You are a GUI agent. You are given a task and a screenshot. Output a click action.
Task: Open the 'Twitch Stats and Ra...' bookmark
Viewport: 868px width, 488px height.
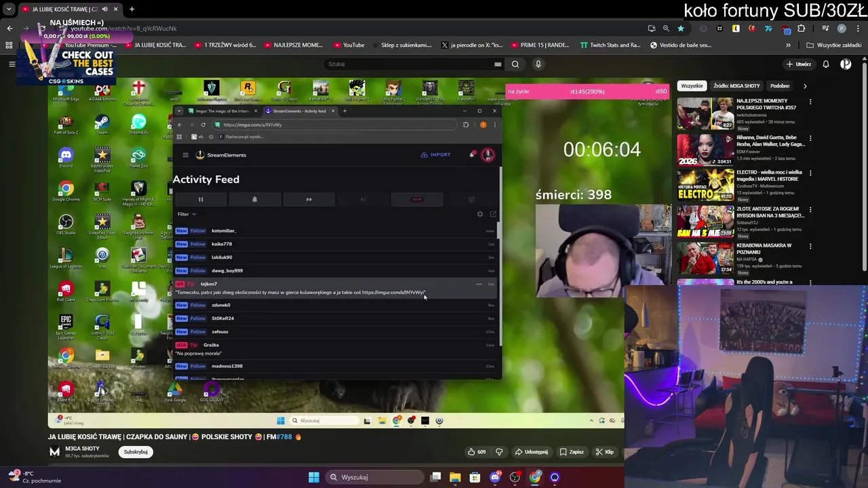[610, 45]
